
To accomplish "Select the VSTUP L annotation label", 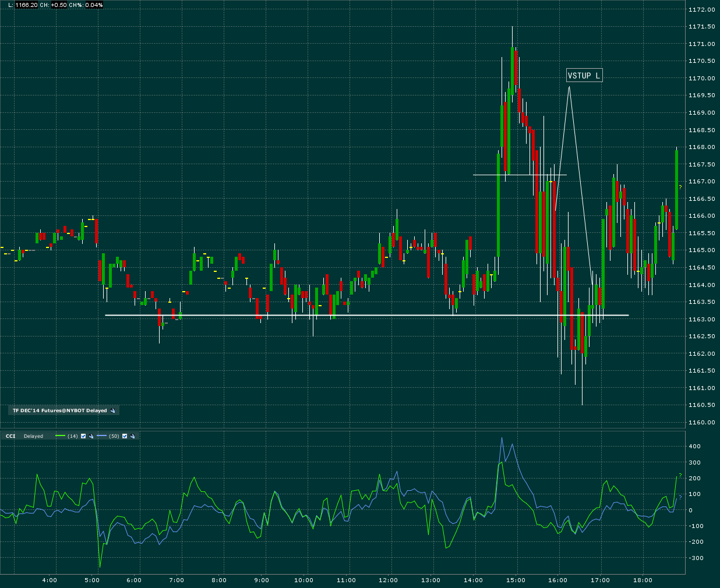I will [584, 75].
